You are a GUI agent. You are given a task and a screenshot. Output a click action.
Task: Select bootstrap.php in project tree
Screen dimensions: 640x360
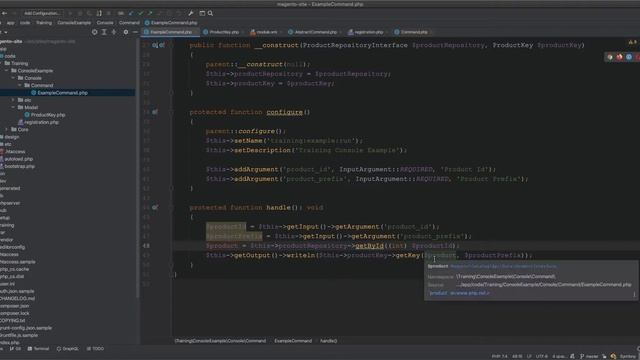(x=19, y=166)
